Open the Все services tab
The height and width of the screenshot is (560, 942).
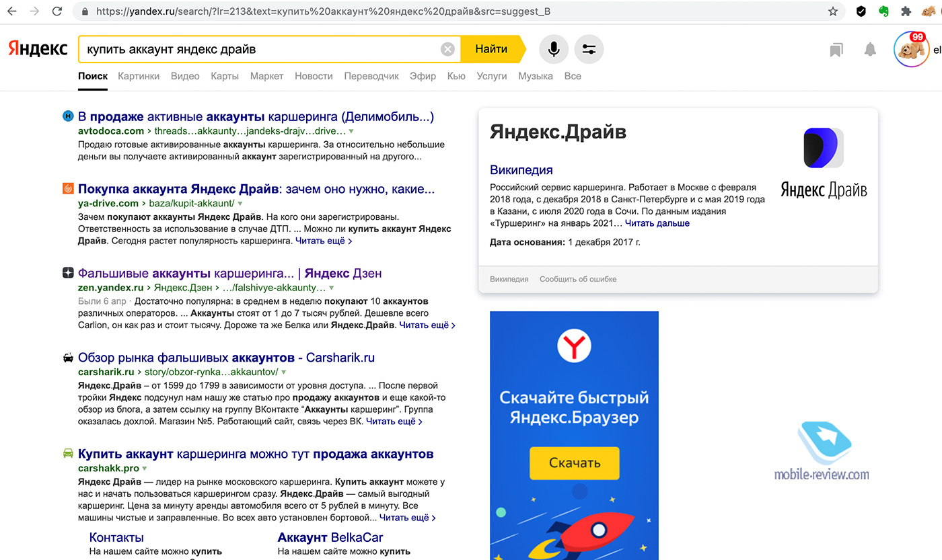[x=573, y=76]
